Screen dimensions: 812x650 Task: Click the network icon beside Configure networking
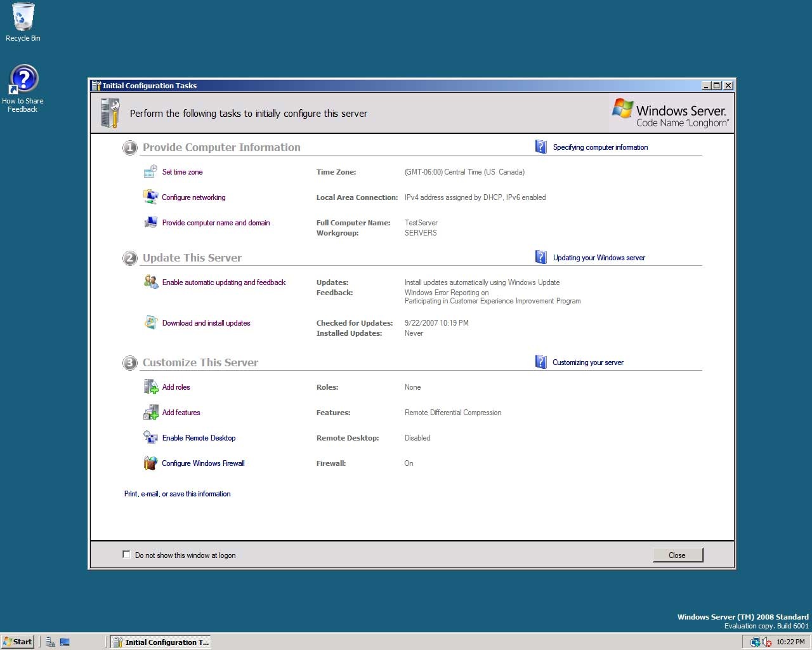150,197
